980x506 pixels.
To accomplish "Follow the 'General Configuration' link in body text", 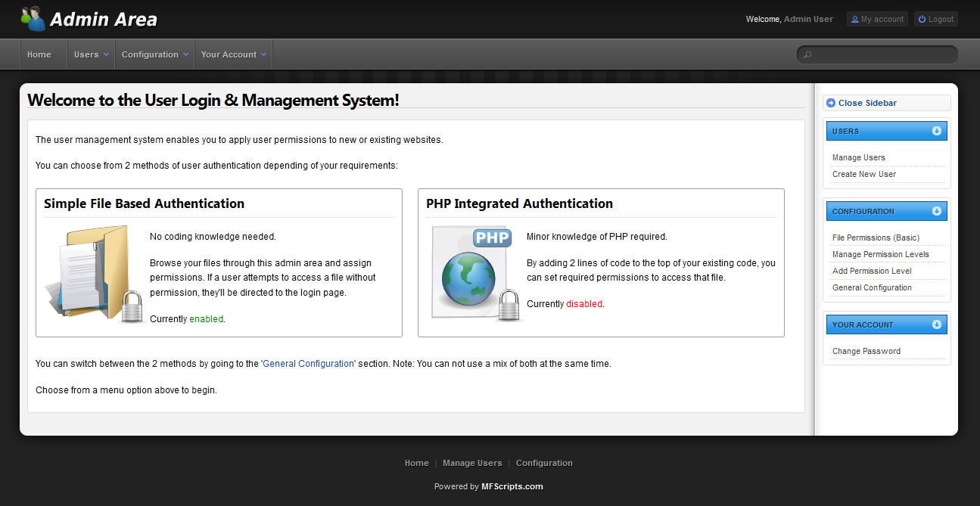I will tap(308, 364).
